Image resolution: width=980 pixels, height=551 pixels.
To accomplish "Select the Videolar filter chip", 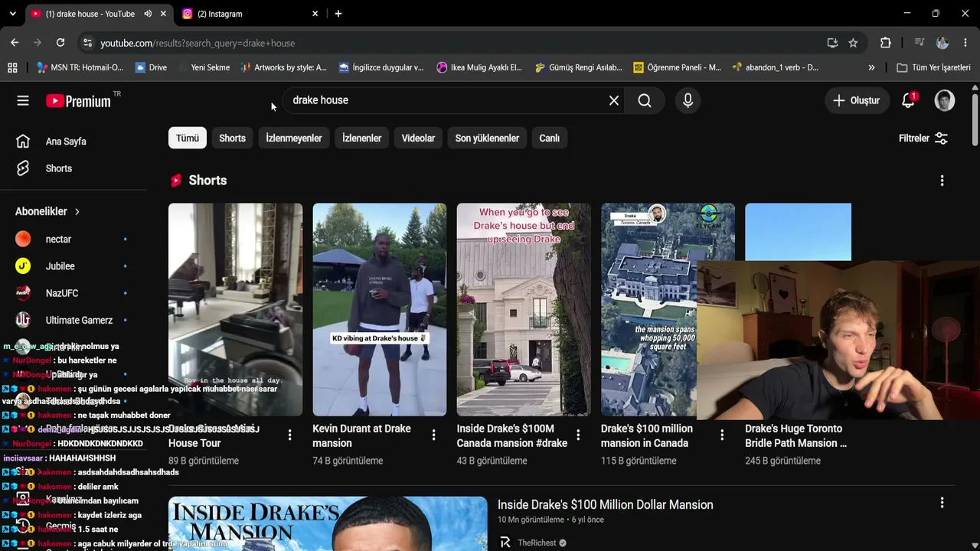I will 418,139.
